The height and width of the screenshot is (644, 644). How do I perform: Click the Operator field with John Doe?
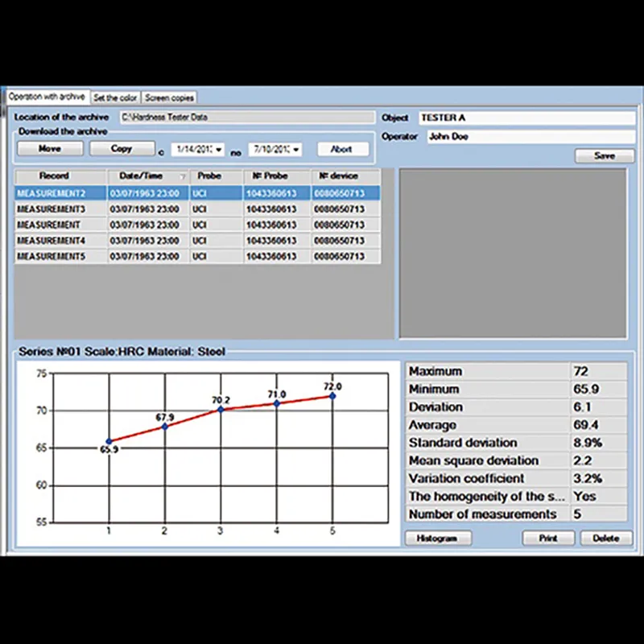[531, 137]
